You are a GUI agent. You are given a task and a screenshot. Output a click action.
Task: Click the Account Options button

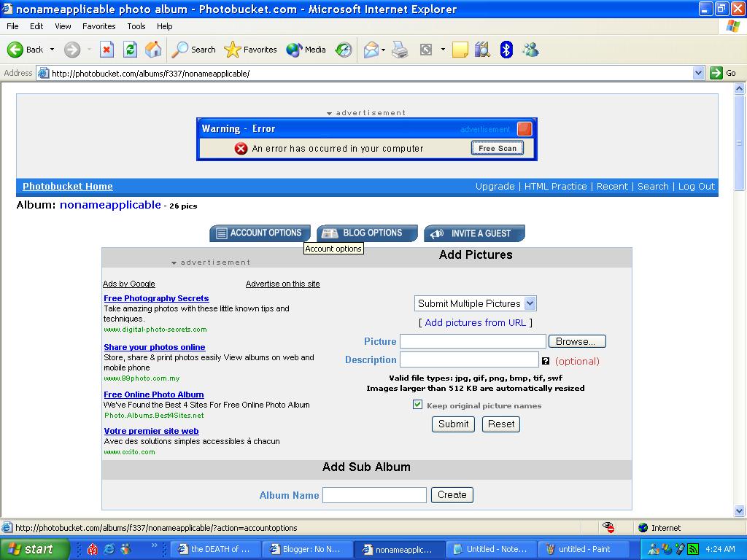click(260, 233)
